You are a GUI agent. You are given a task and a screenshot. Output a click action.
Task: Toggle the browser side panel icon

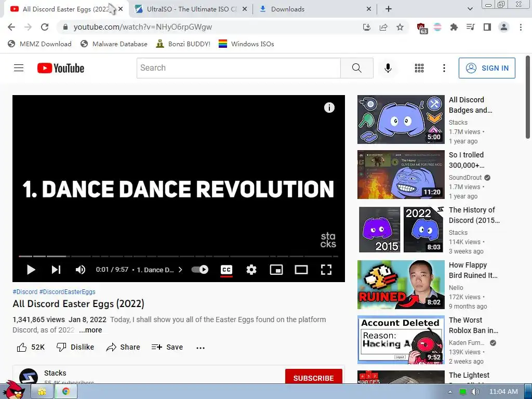487,27
